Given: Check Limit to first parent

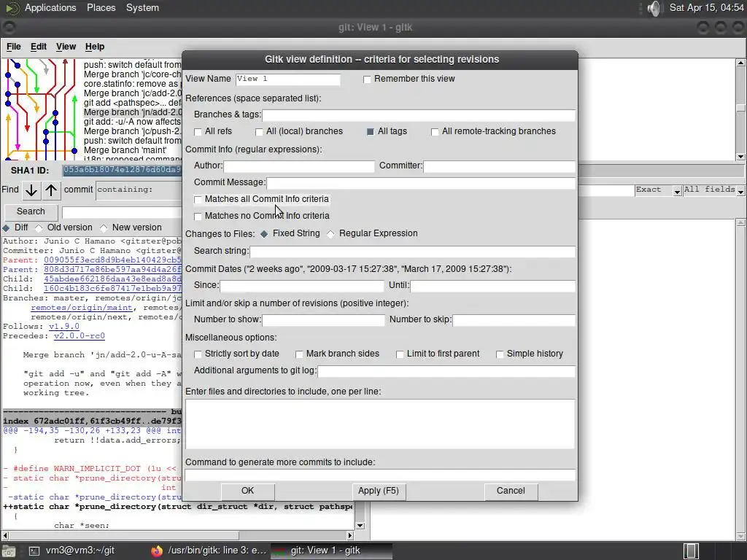Looking at the screenshot, I should coord(400,354).
